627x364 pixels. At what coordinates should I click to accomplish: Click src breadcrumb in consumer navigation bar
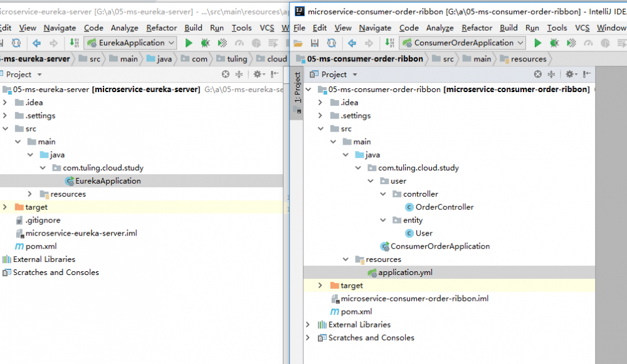(443, 59)
